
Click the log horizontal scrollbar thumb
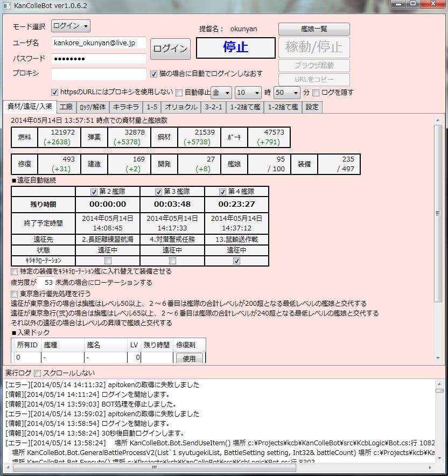tap(155, 467)
